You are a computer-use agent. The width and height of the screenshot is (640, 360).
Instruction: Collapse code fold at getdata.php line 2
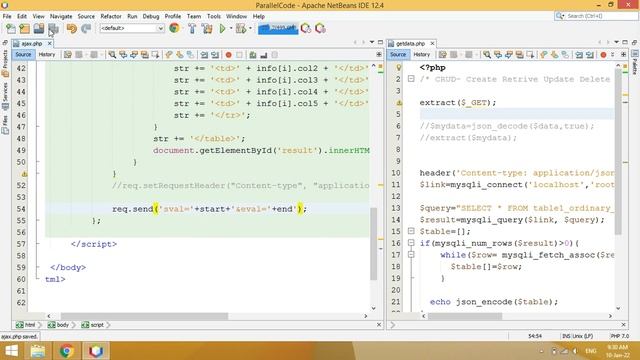tap(411, 79)
